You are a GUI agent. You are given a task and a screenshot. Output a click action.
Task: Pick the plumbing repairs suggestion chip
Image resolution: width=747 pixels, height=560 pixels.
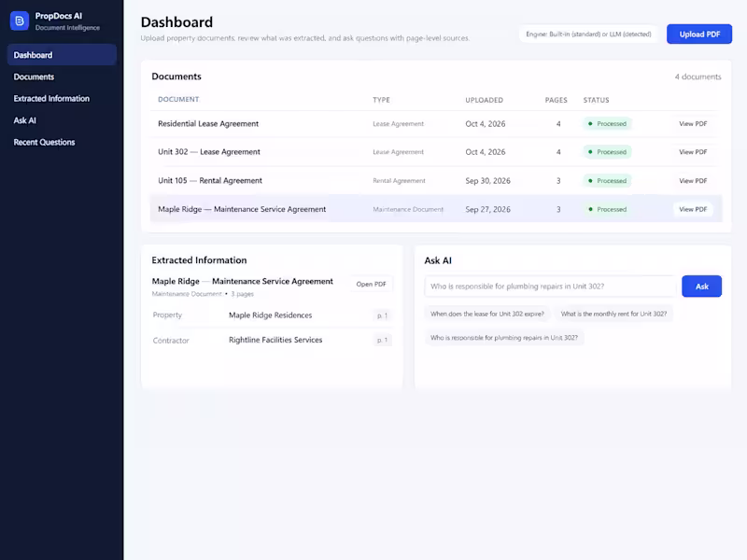click(x=504, y=338)
